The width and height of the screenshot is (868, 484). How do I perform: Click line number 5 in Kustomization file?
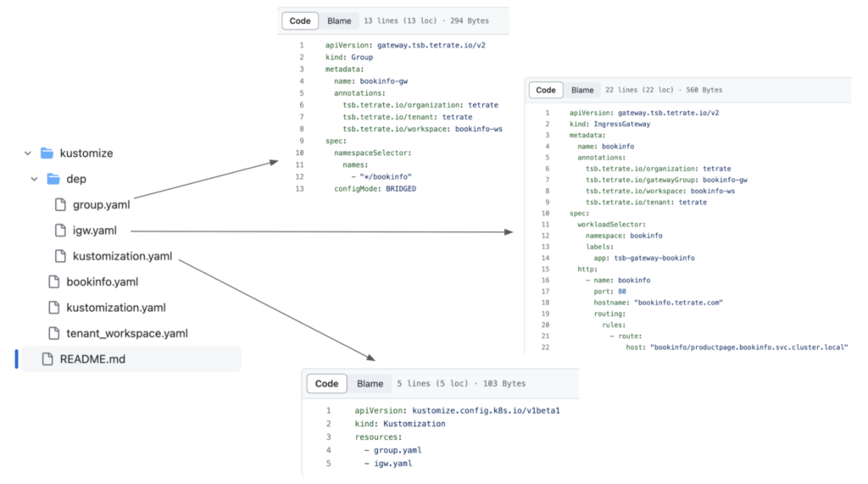327,464
